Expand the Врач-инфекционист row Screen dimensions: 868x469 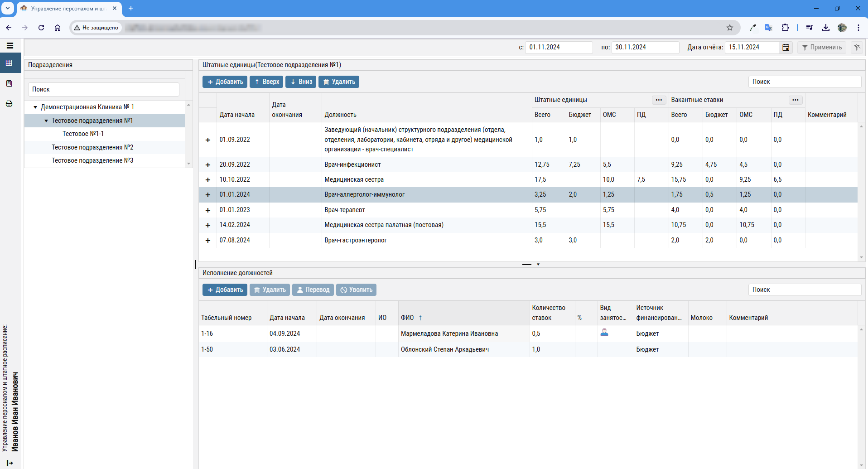(208, 165)
